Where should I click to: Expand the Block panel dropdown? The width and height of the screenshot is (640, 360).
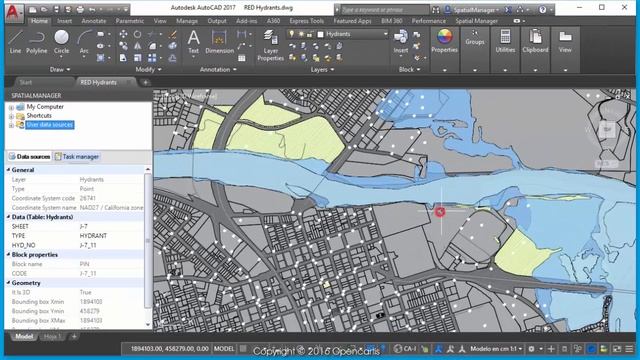click(x=409, y=70)
